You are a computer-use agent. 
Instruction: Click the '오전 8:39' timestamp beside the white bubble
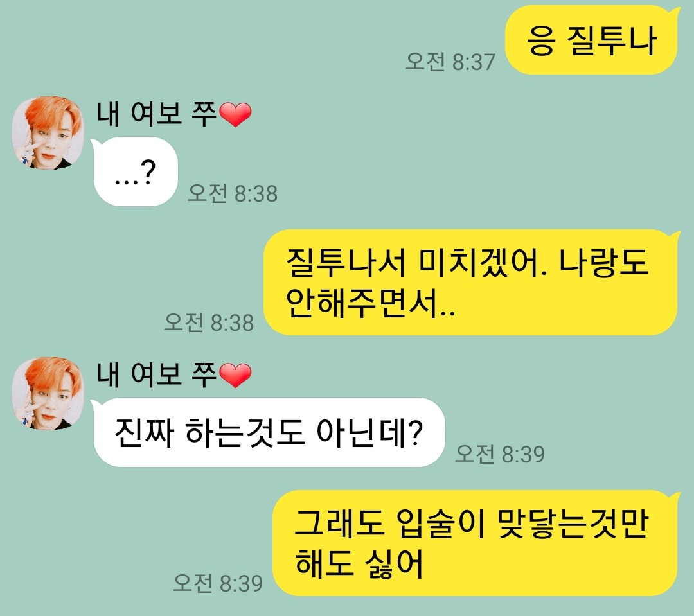[500, 454]
